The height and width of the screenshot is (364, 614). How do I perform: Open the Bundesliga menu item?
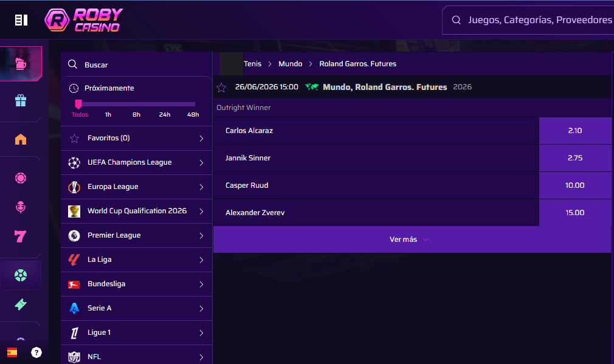pos(136,284)
